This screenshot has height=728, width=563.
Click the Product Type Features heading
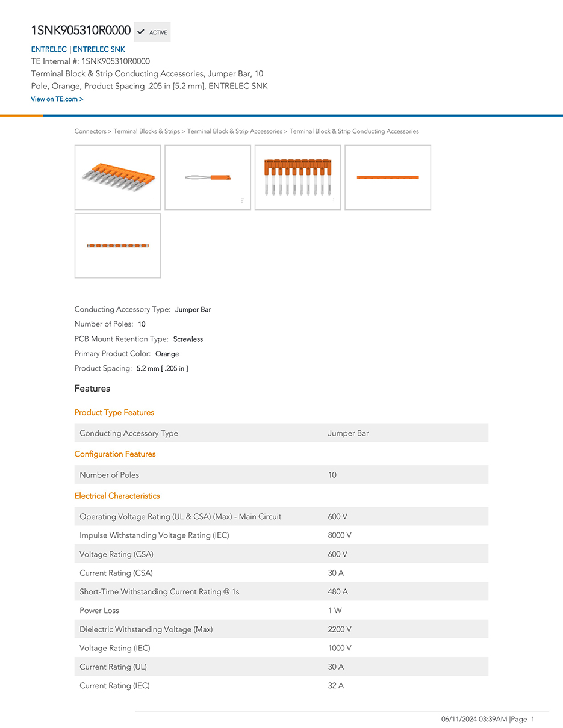114,413
